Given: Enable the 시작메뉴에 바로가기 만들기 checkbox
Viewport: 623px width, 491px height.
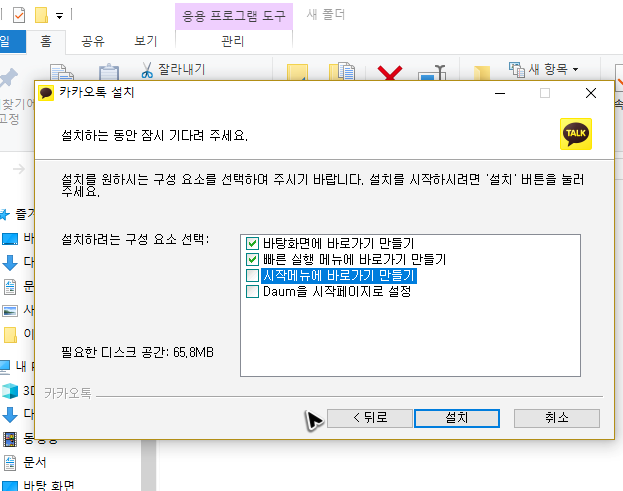Looking at the screenshot, I should pos(252,275).
